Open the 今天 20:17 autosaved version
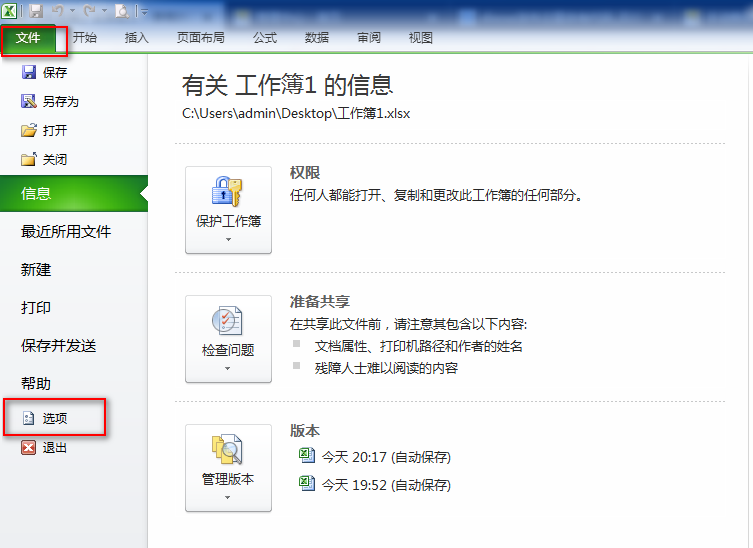The image size is (753, 548). coord(375,456)
